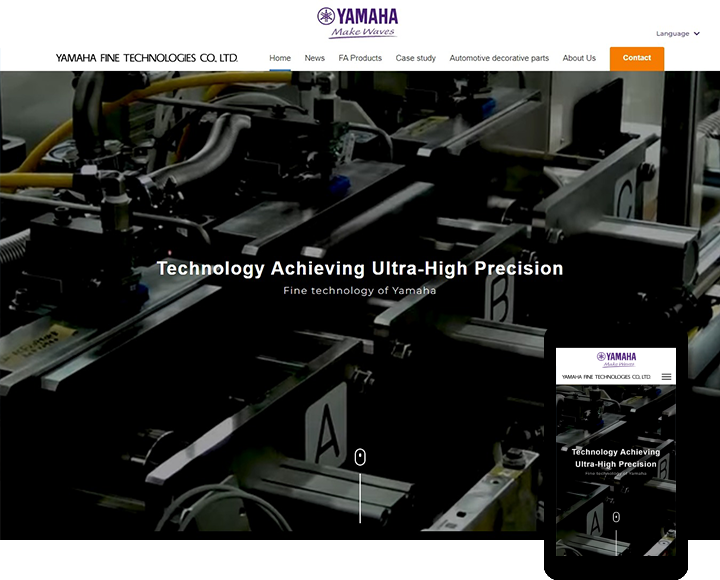Open the About Us menu item
Viewport: 720px width, 580px height.
579,58
